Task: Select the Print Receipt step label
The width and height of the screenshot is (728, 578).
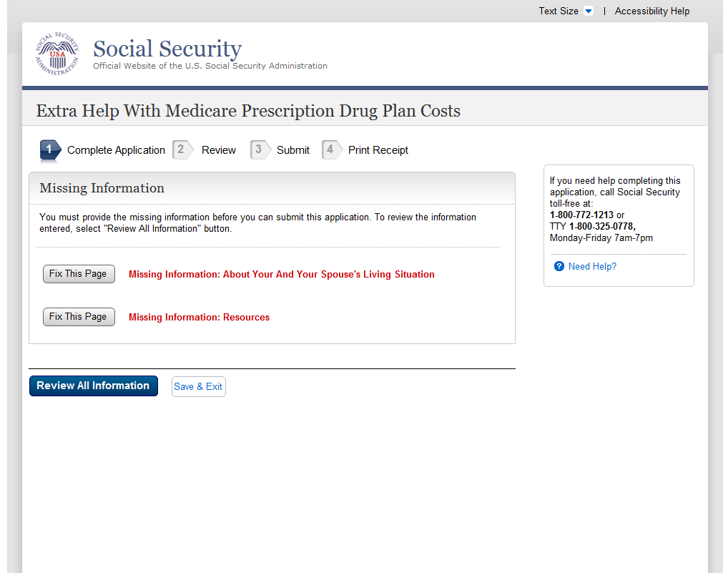Action: pos(378,150)
